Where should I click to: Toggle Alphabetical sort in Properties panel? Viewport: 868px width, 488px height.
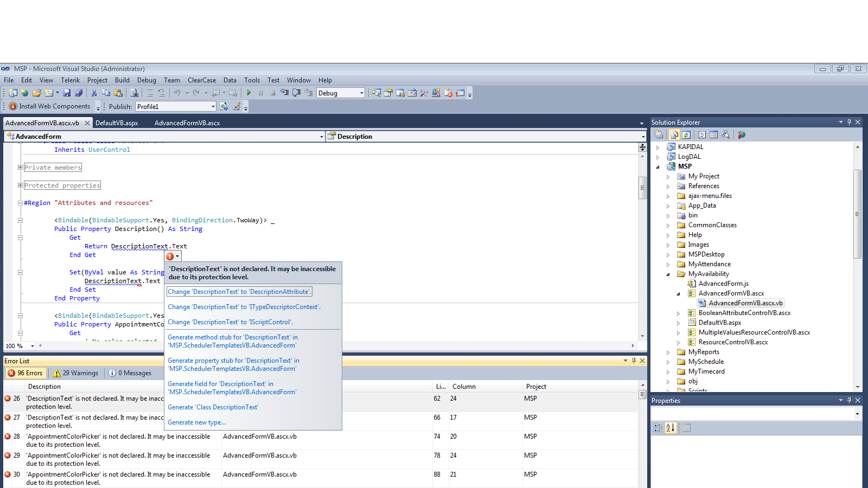click(671, 428)
